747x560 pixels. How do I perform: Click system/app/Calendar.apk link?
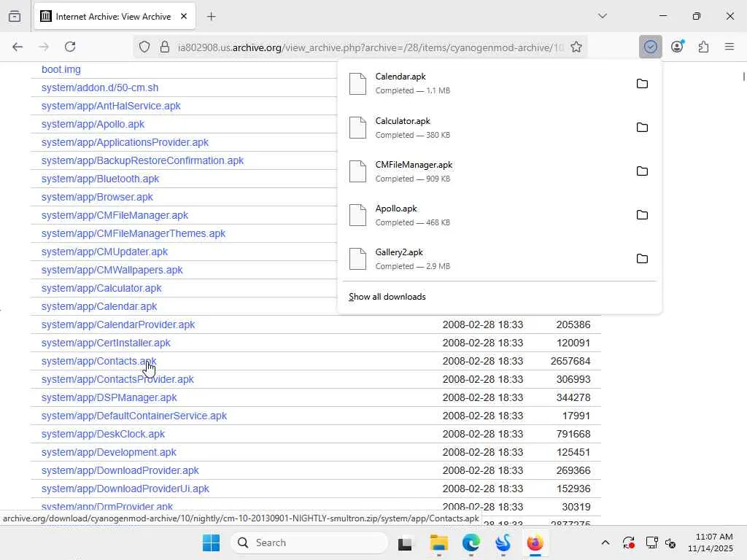pyautogui.click(x=99, y=307)
